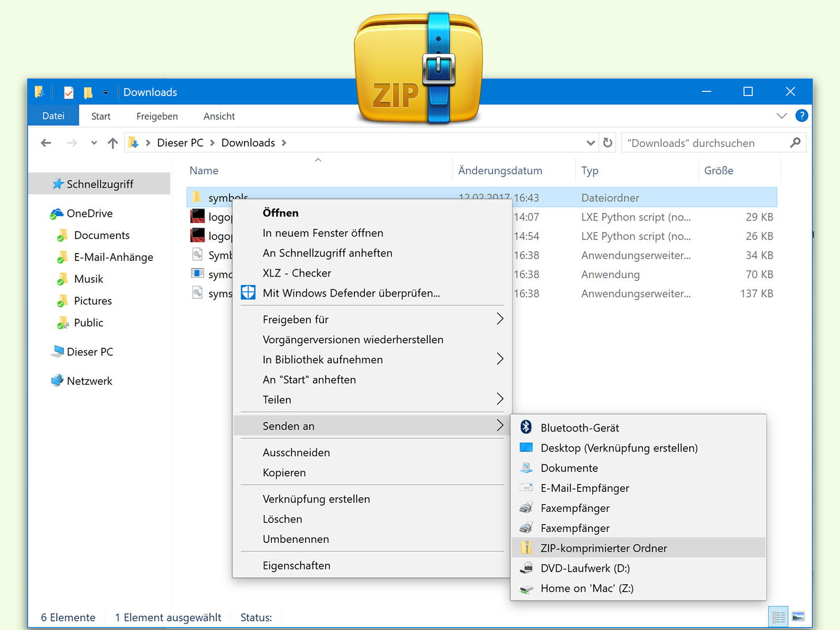Click the OneDrive cloud icon
This screenshot has height=630, width=840.
click(x=57, y=213)
